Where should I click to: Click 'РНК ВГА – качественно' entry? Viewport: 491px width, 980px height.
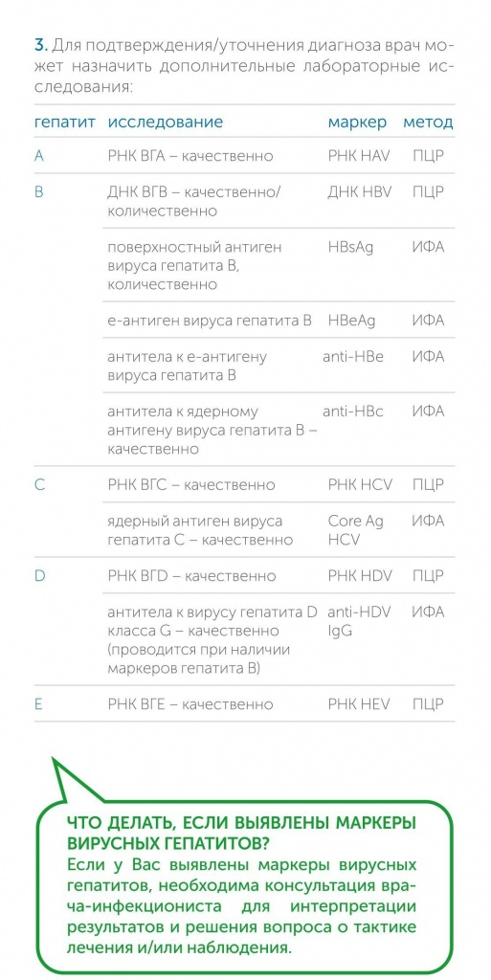pos(190,156)
